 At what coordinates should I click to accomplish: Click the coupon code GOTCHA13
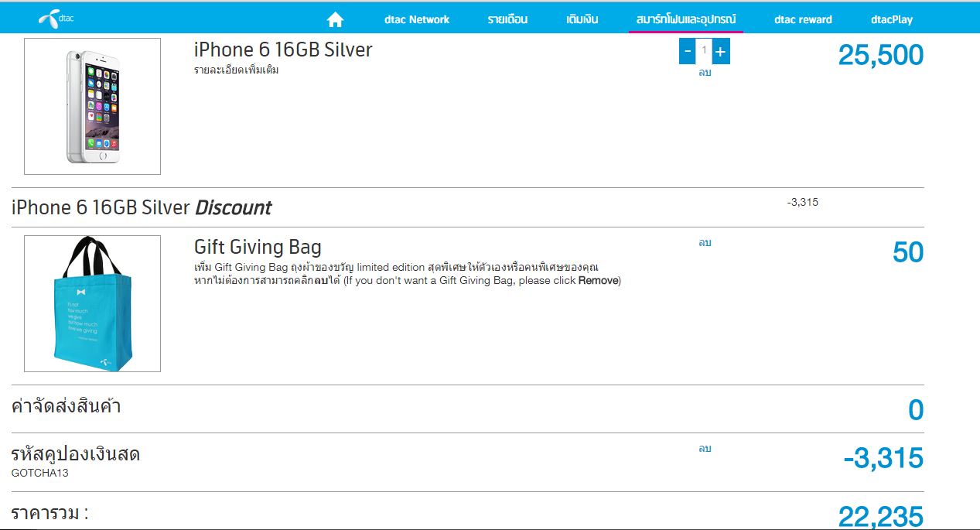(x=39, y=473)
